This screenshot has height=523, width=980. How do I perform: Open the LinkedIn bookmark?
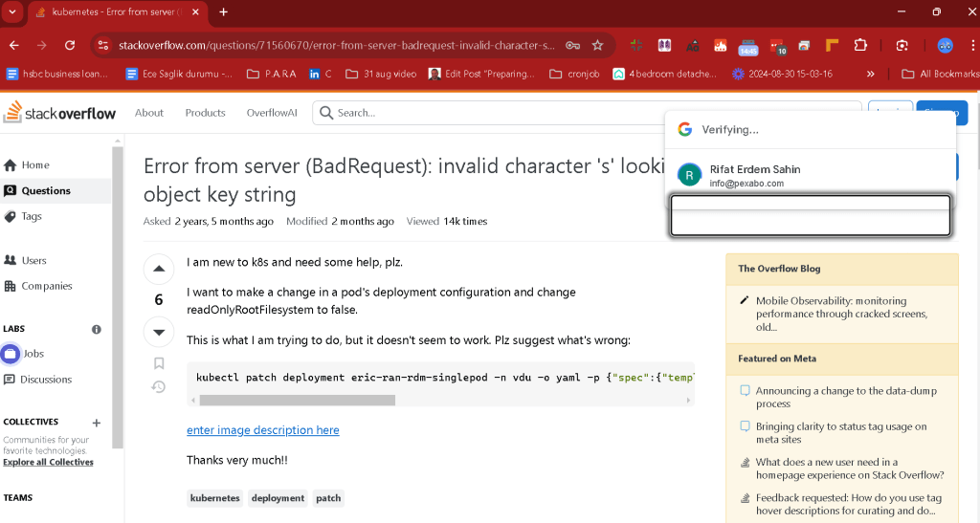click(321, 74)
